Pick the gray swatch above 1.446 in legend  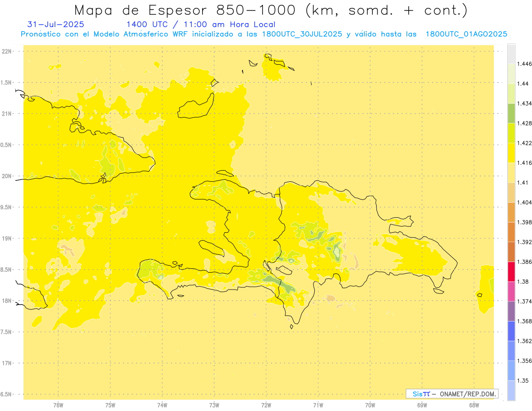(x=511, y=54)
